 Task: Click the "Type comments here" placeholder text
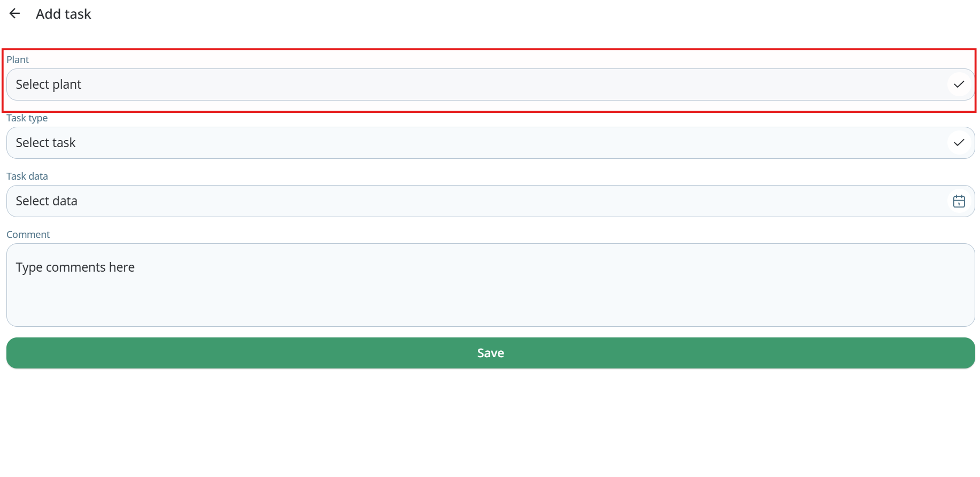[75, 267]
